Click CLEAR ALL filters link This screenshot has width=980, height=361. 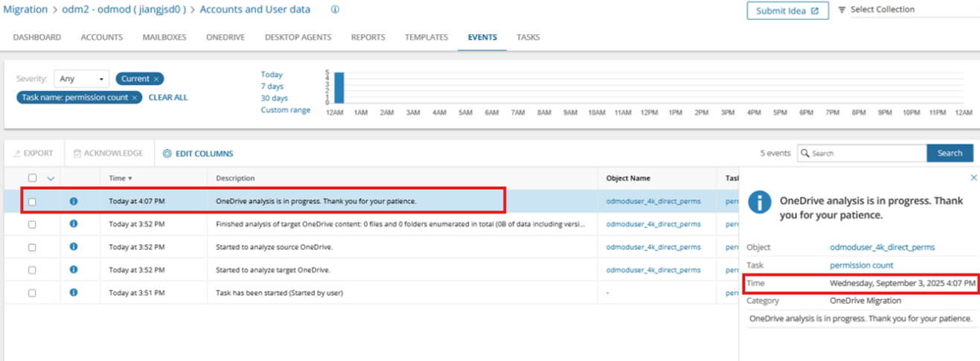click(168, 98)
